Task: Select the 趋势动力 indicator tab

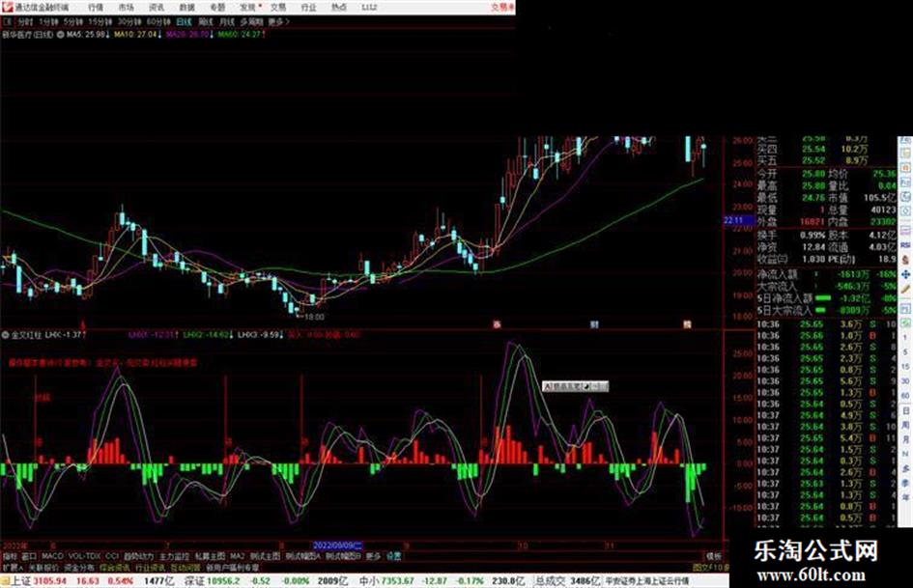Action: pos(138,556)
